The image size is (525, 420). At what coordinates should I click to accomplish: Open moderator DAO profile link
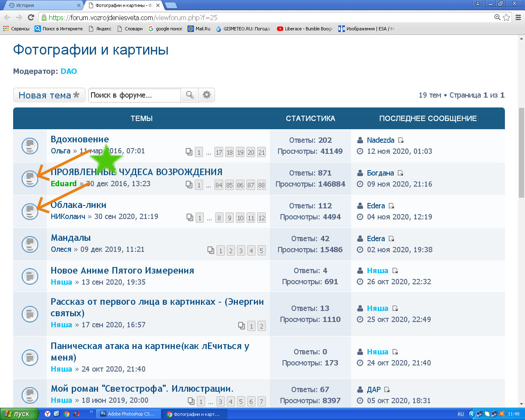[x=68, y=71]
